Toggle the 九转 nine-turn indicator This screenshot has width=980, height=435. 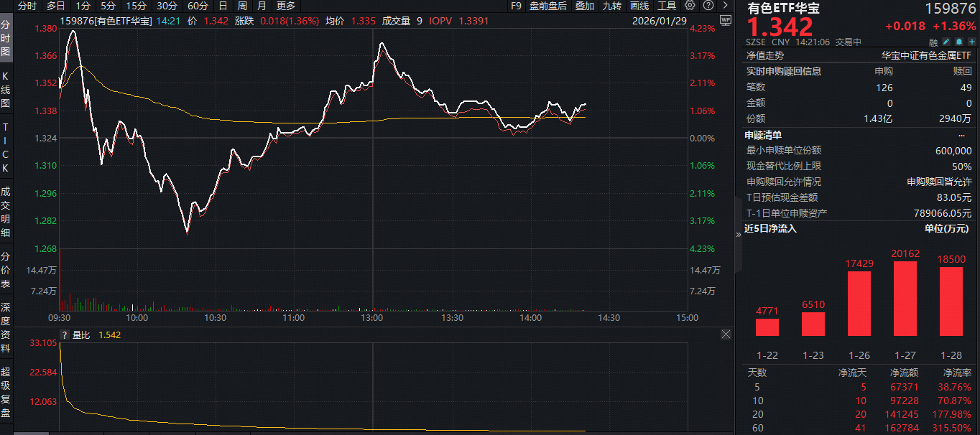(x=614, y=6)
